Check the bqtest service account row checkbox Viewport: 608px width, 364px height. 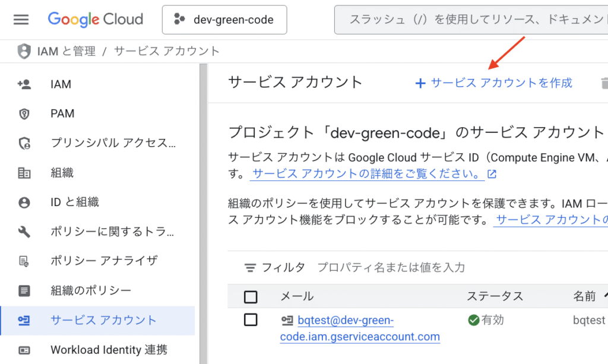click(x=251, y=320)
